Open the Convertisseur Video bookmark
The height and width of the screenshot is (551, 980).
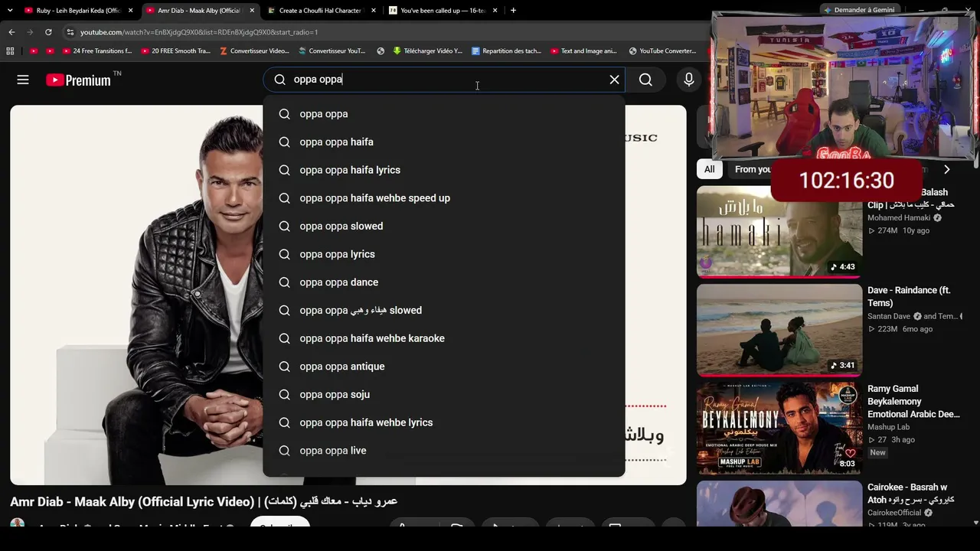(254, 51)
